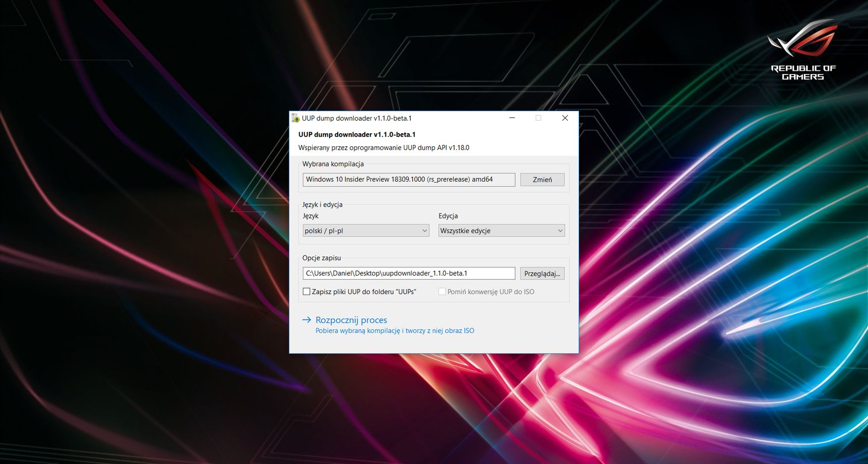Open the Język dropdown showing polski / pl-pl
This screenshot has width=868, height=464.
(x=366, y=230)
